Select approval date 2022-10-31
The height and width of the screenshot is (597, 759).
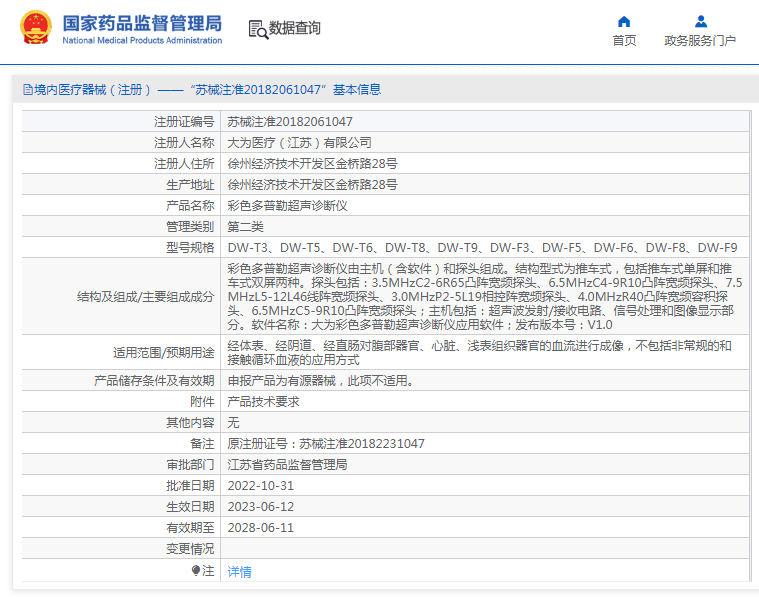click(x=260, y=486)
